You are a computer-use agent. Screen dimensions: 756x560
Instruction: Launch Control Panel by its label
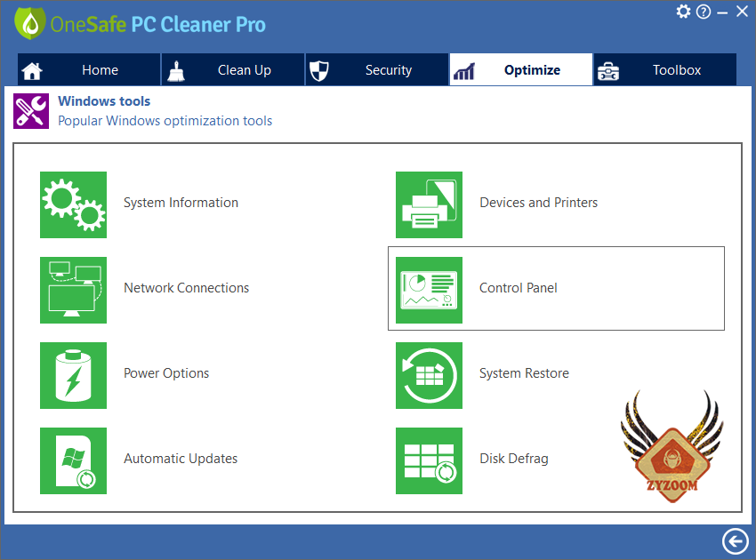pos(519,288)
